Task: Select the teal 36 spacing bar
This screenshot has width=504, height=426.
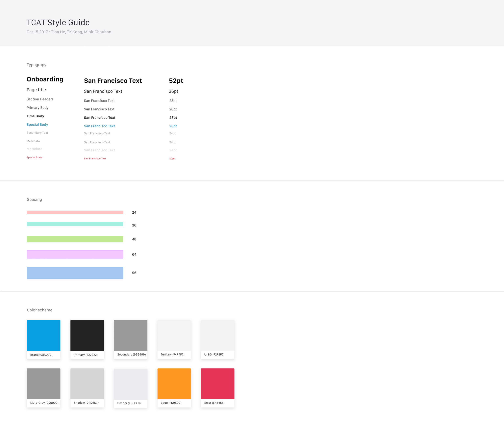Action: coord(75,224)
